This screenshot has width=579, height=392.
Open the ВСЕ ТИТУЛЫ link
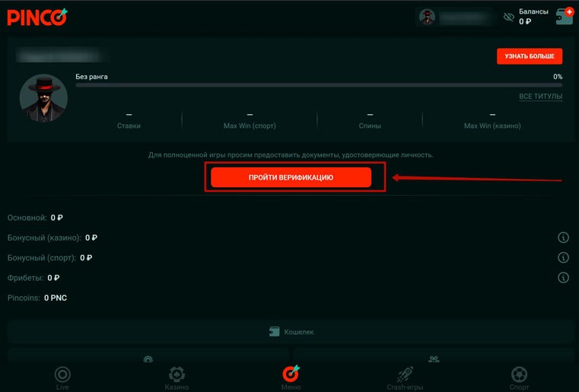(x=541, y=97)
